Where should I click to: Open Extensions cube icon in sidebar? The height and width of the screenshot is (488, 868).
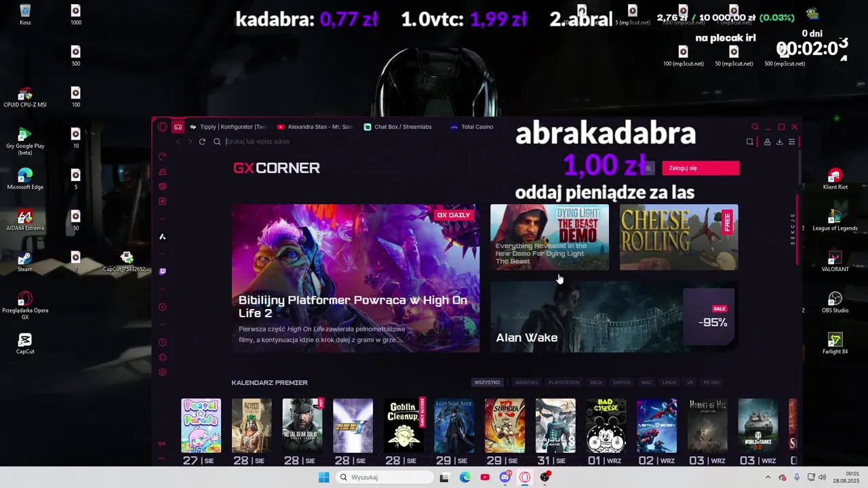(x=162, y=357)
